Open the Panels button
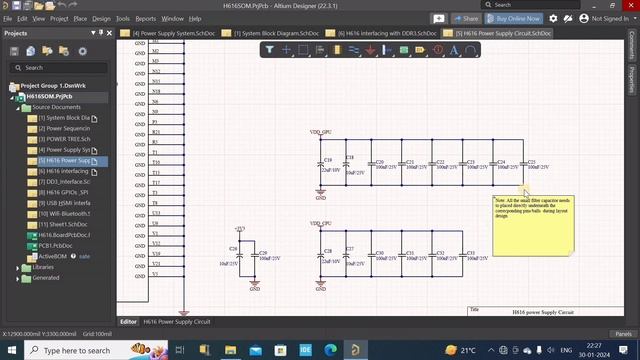640x360 pixels. click(x=623, y=334)
